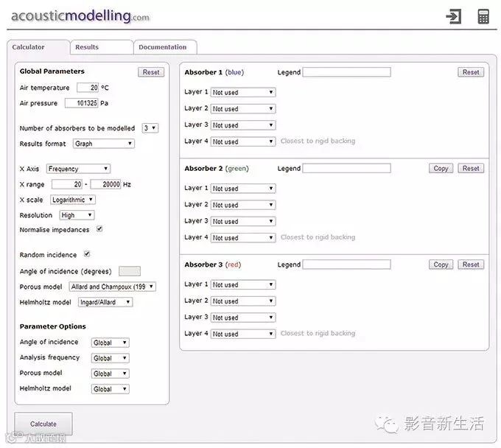Click Copy button for Absorber 2
The image size is (501, 448).
pyautogui.click(x=441, y=169)
